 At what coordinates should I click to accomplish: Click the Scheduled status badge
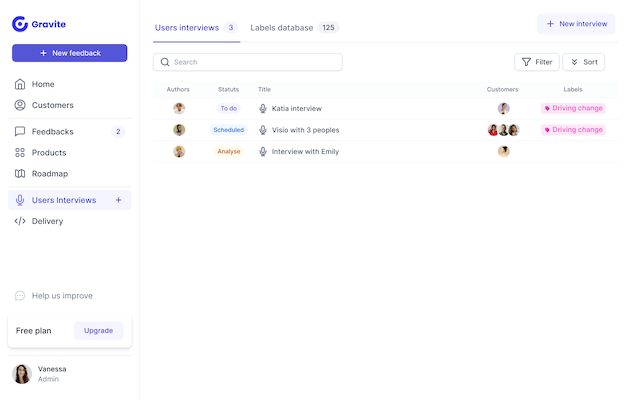click(229, 130)
